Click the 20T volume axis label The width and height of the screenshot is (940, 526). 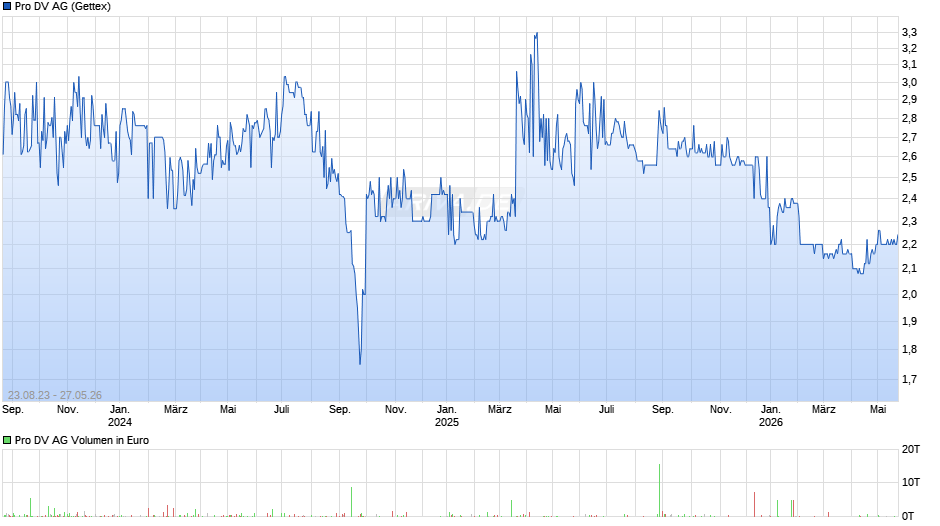click(x=911, y=449)
